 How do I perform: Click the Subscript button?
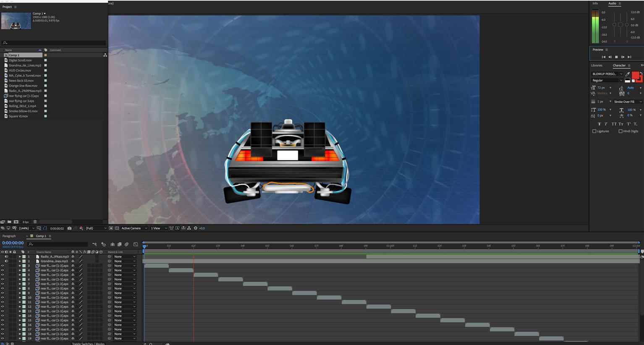[636, 124]
